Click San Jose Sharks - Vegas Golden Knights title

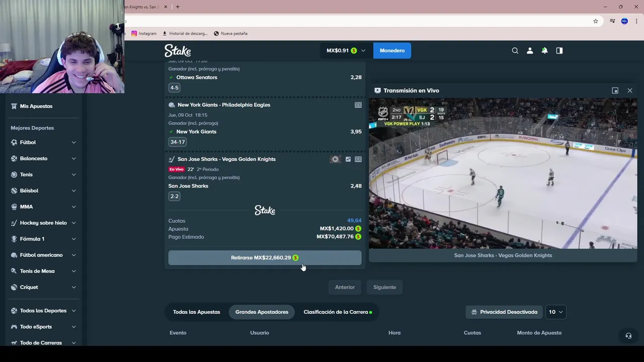(226, 159)
